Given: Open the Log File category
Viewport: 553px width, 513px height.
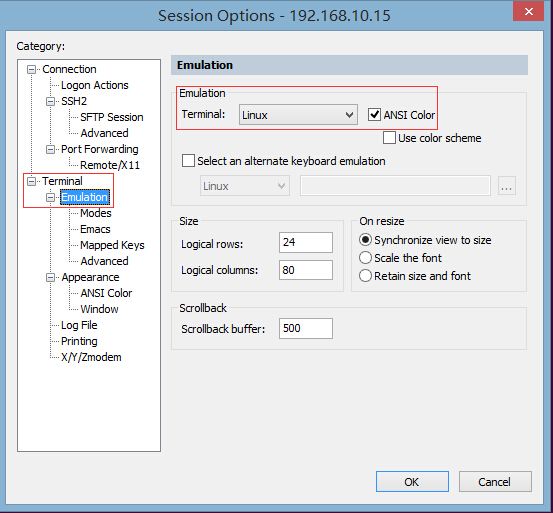Looking at the screenshot, I should pos(79,325).
